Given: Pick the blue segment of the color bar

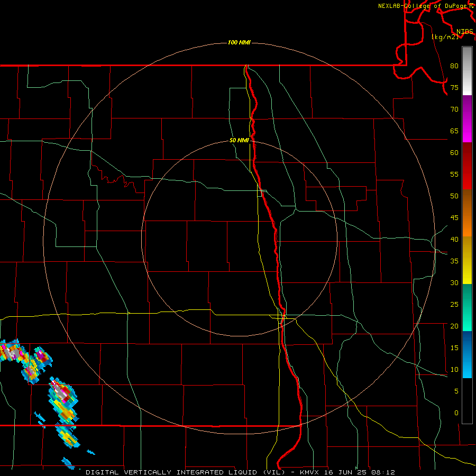Looking at the screenshot, I should (467, 354).
